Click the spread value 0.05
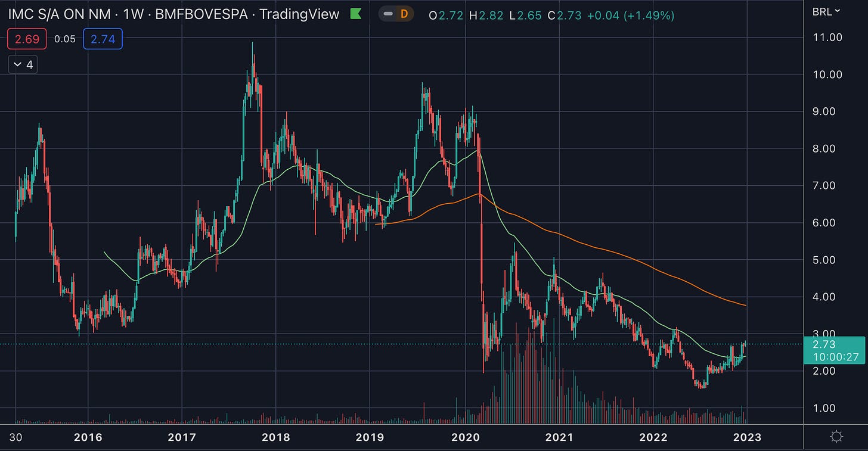Screen dimensions: 868x451 (x=64, y=39)
